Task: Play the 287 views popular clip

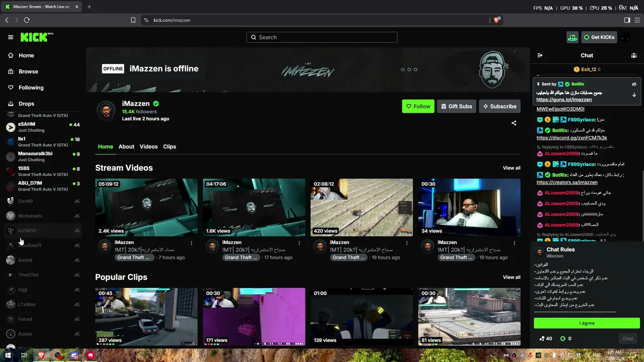Action: tap(146, 317)
